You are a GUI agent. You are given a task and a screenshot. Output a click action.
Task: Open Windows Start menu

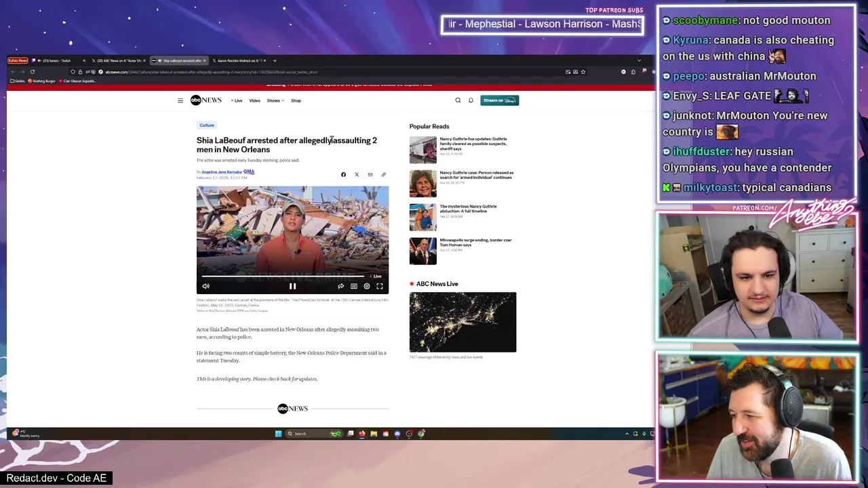coord(278,434)
